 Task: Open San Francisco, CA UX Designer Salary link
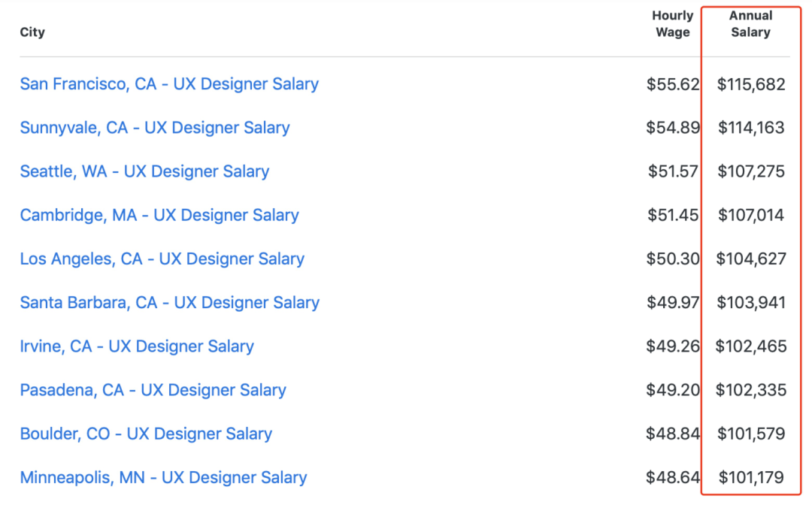click(x=169, y=84)
